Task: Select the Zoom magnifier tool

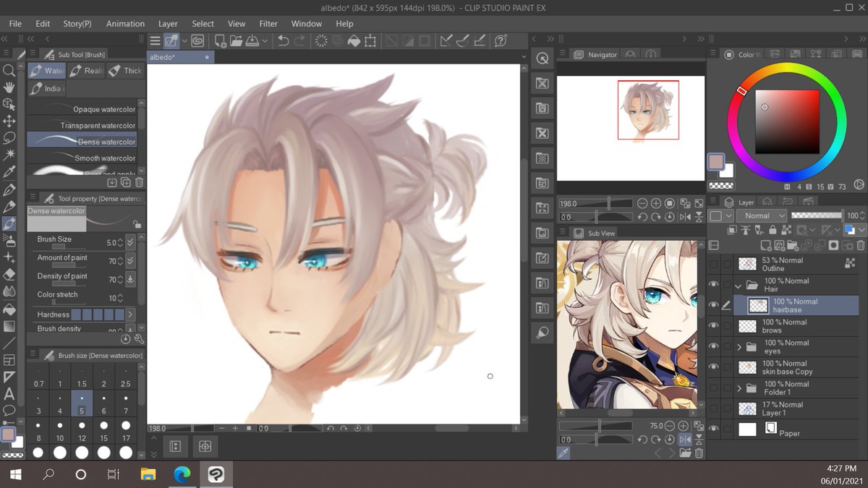Action: (9, 70)
